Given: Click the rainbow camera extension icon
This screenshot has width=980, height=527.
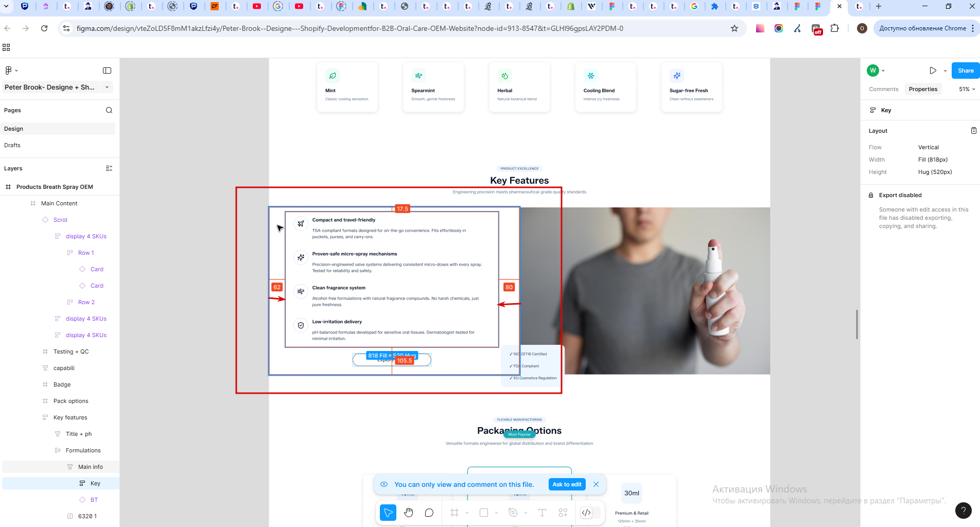Looking at the screenshot, I should click(x=779, y=28).
